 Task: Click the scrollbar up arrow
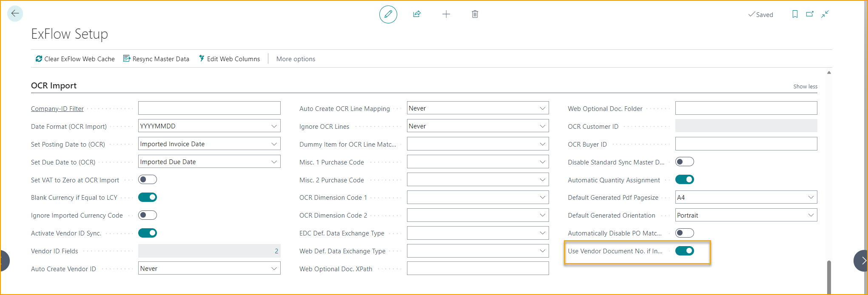coord(829,73)
